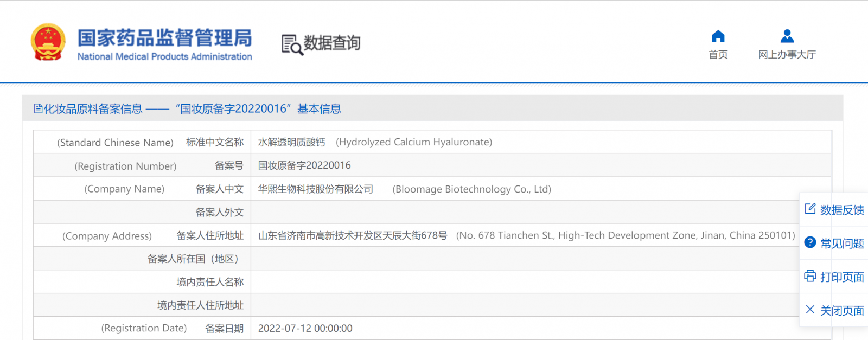
Task: Click the 水解透明质酸钙 name value
Action: [291, 142]
